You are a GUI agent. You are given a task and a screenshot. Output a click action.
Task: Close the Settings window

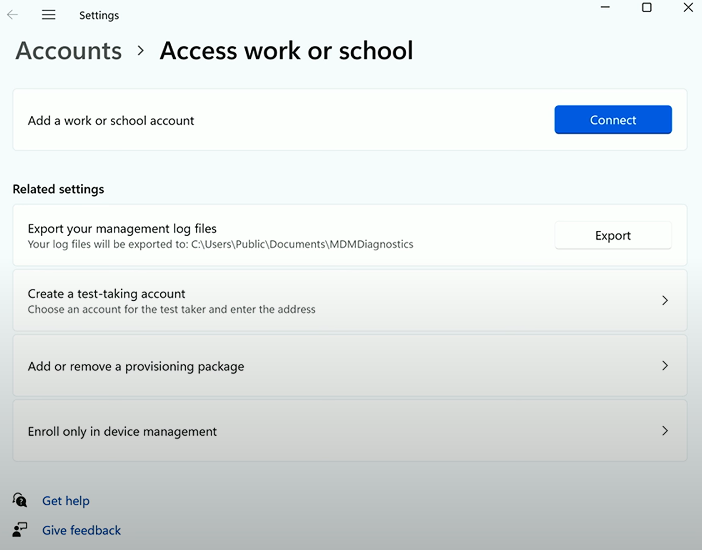(x=688, y=7)
